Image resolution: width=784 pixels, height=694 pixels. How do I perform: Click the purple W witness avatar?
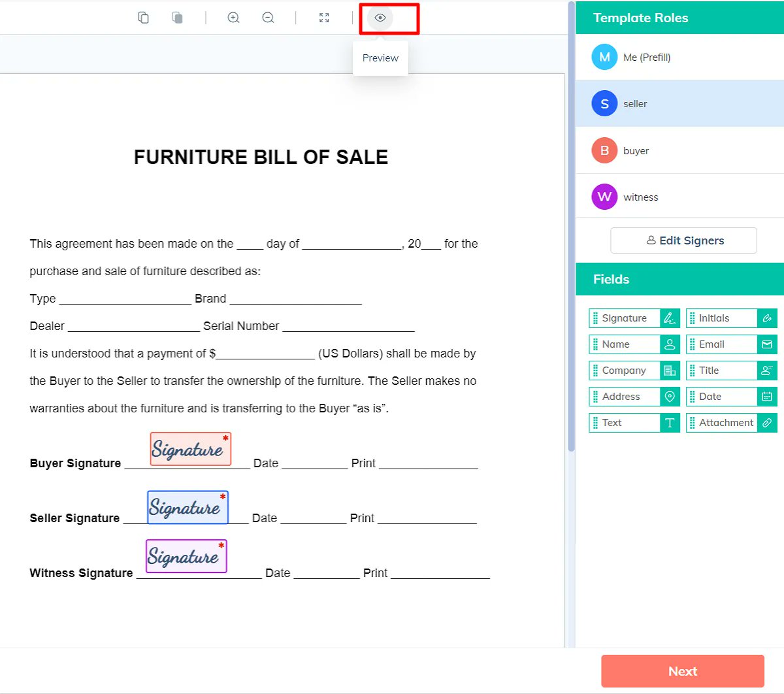(x=604, y=197)
